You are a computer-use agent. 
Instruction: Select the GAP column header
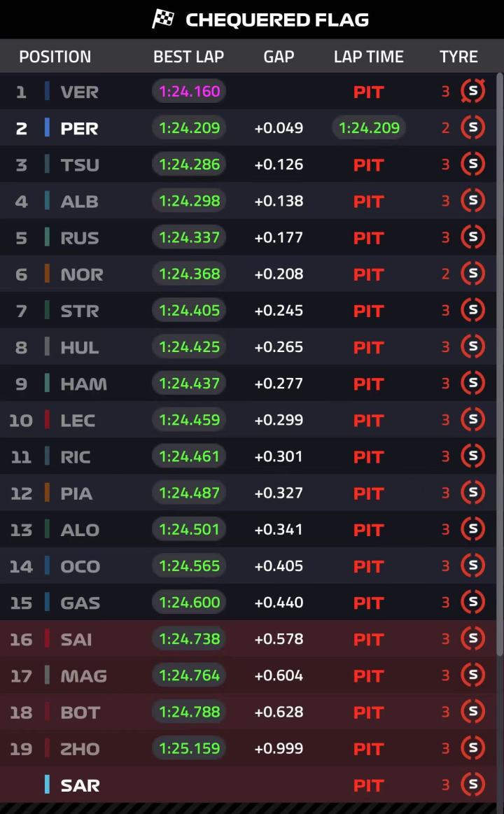[279, 57]
